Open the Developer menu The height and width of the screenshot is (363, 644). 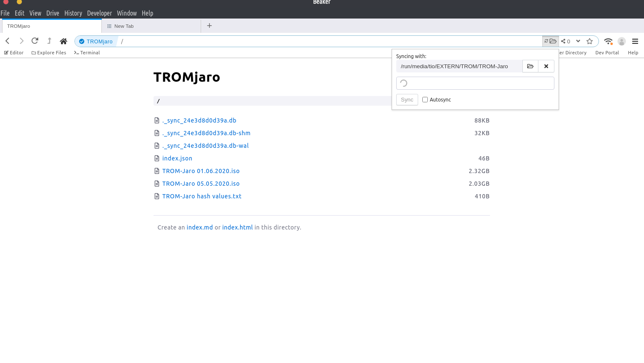click(x=99, y=13)
